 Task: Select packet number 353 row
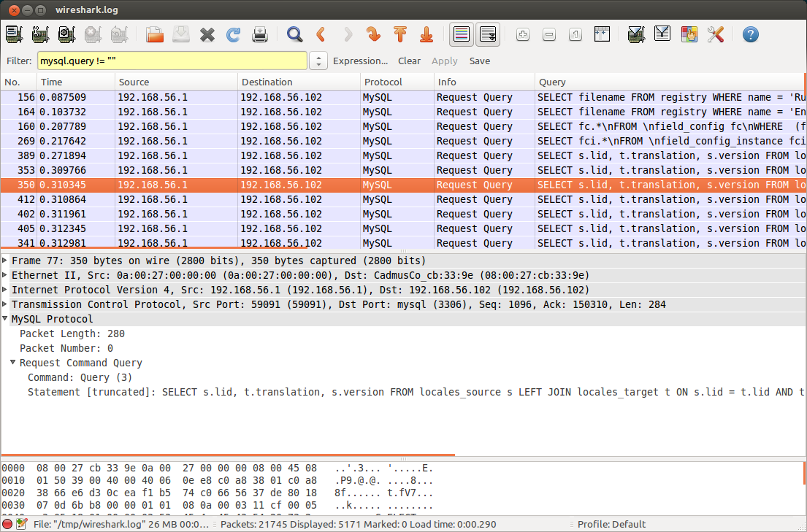403,170
